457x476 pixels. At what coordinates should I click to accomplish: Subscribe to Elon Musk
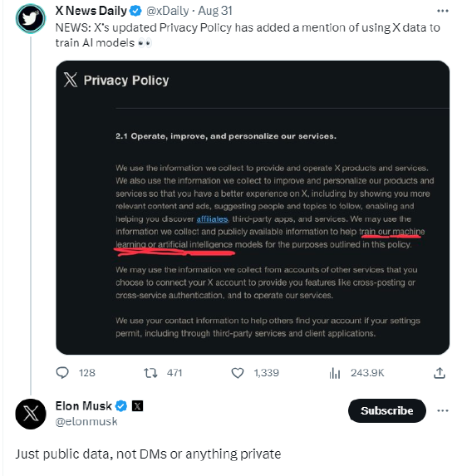[x=387, y=410]
